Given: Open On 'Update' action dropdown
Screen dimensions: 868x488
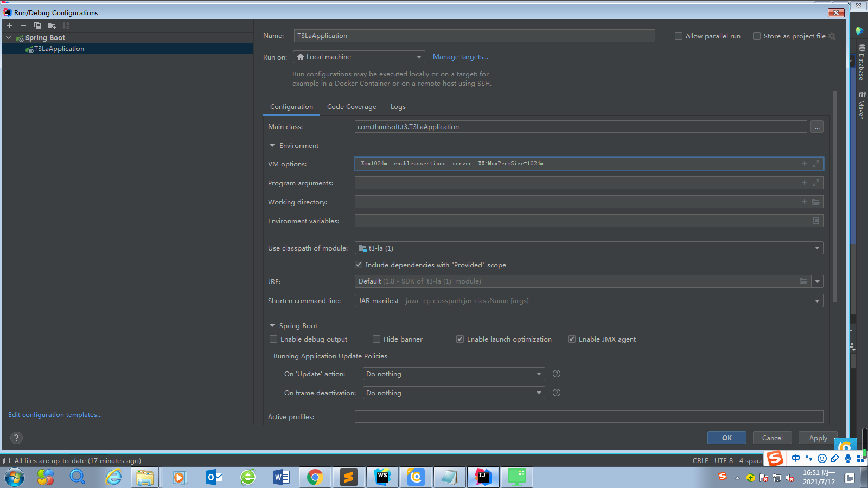Looking at the screenshot, I should tap(454, 374).
